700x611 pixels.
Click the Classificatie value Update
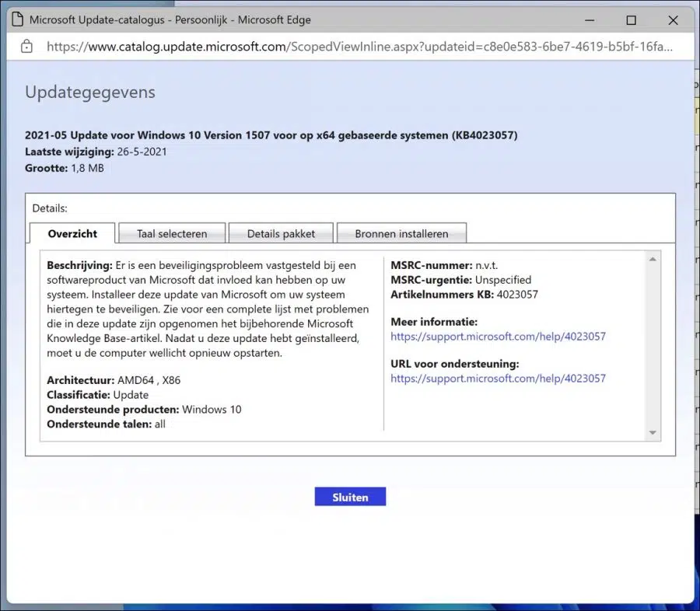tap(131, 395)
